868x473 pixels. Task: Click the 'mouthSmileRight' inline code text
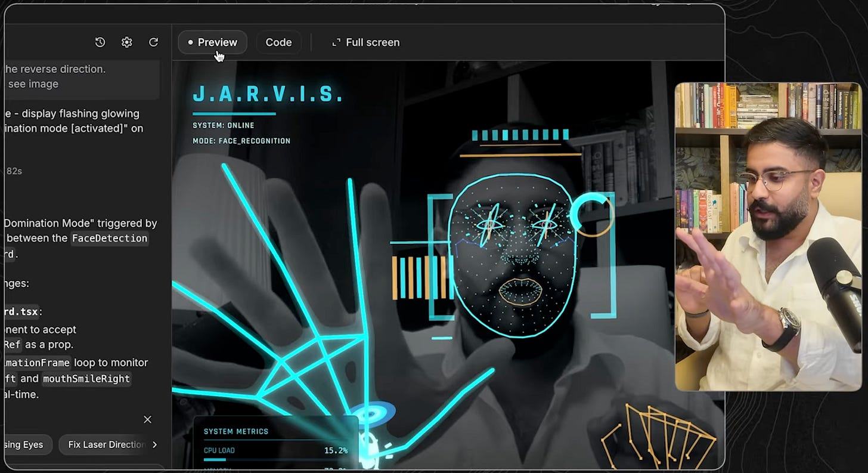[x=86, y=378]
